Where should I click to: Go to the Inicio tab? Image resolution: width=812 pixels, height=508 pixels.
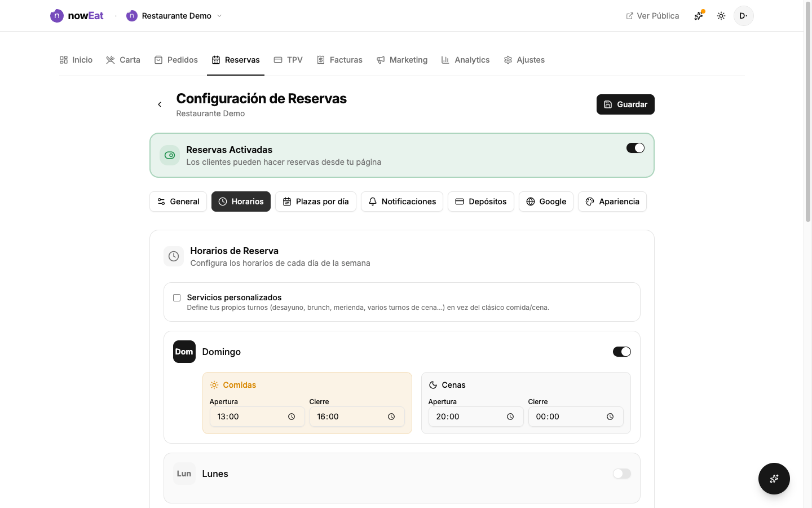pyautogui.click(x=76, y=60)
